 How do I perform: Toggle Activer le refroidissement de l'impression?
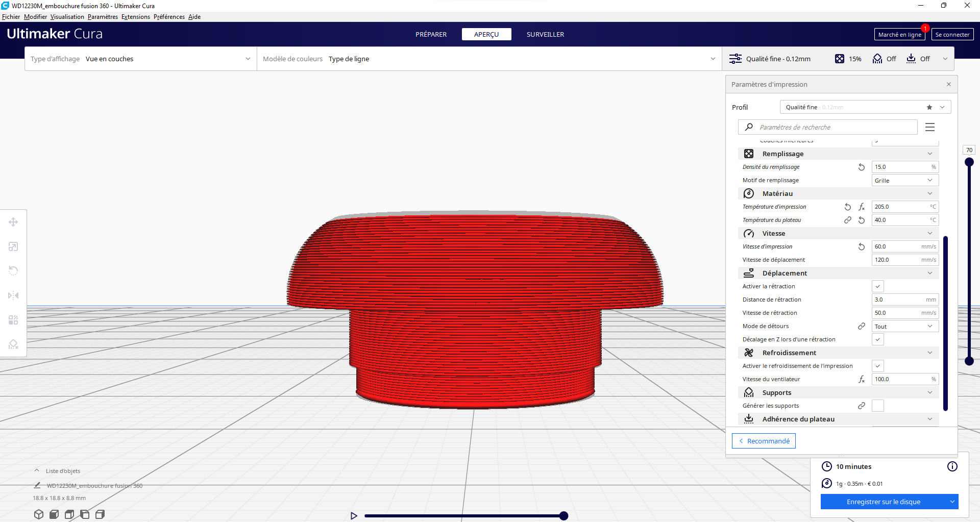(878, 366)
